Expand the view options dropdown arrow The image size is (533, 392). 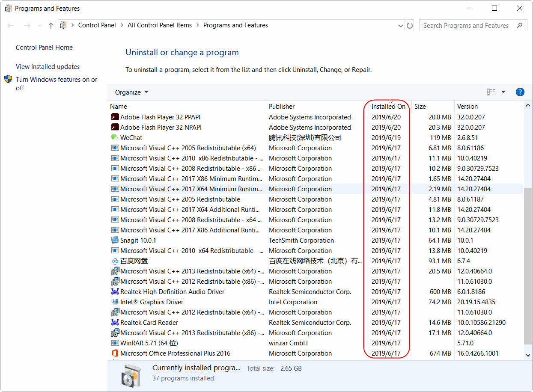(x=503, y=92)
